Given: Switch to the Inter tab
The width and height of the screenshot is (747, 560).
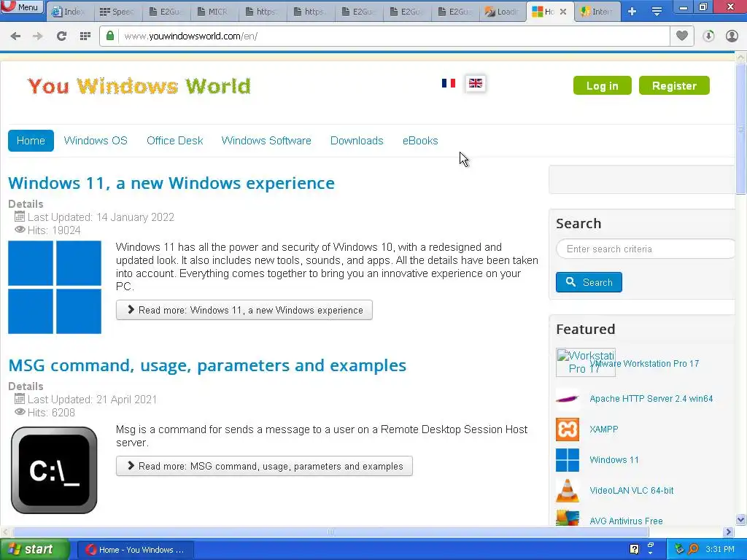Looking at the screenshot, I should click(x=597, y=12).
